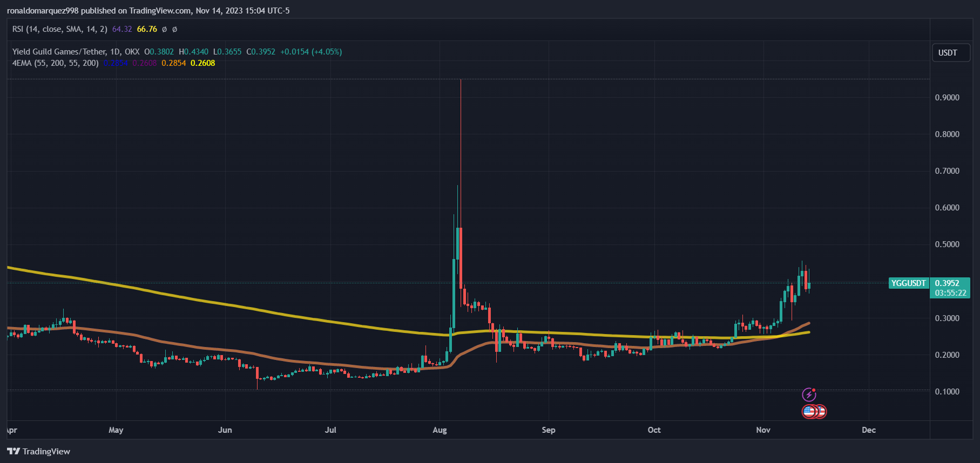Image resolution: width=980 pixels, height=463 pixels.
Task: Click the YGGUSDT symbol price label
Action: (908, 283)
